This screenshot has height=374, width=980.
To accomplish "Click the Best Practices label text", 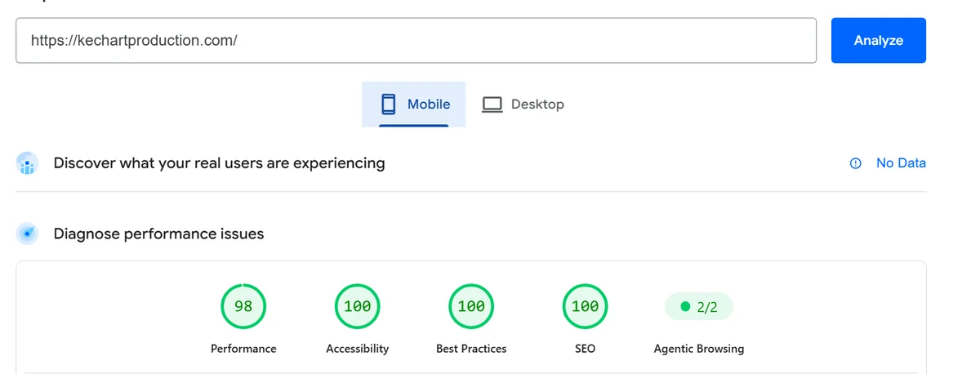I will [471, 349].
